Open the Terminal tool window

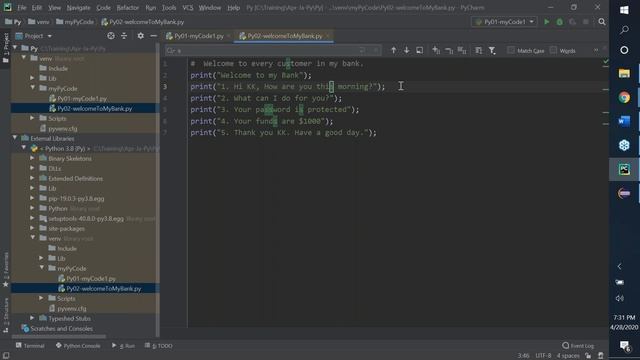pos(30,346)
